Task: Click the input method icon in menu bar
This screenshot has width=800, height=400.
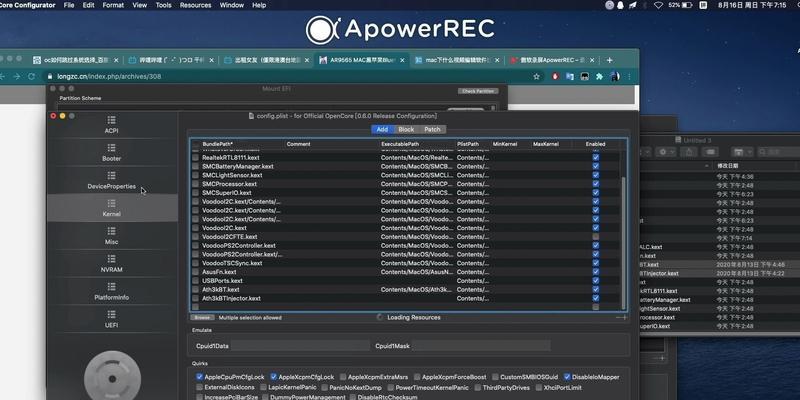Action: pos(703,5)
